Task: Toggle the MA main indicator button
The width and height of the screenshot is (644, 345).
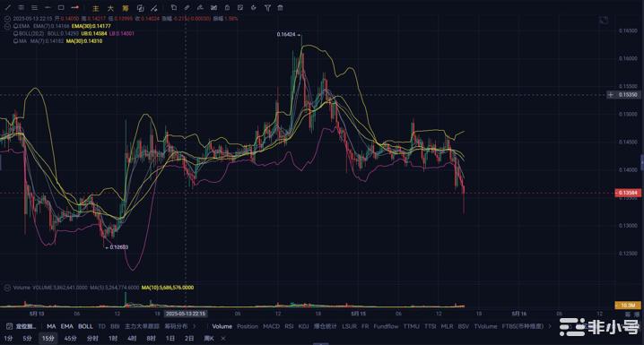Action: pos(51,326)
